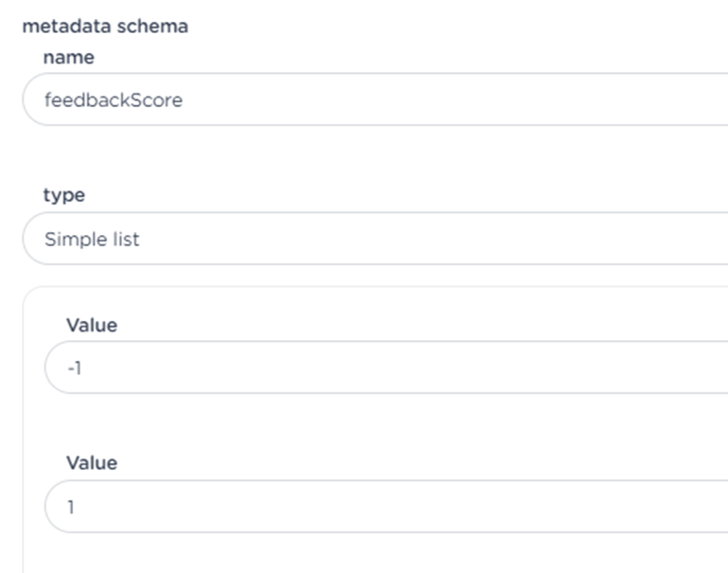Click the "name" field label

[68, 57]
